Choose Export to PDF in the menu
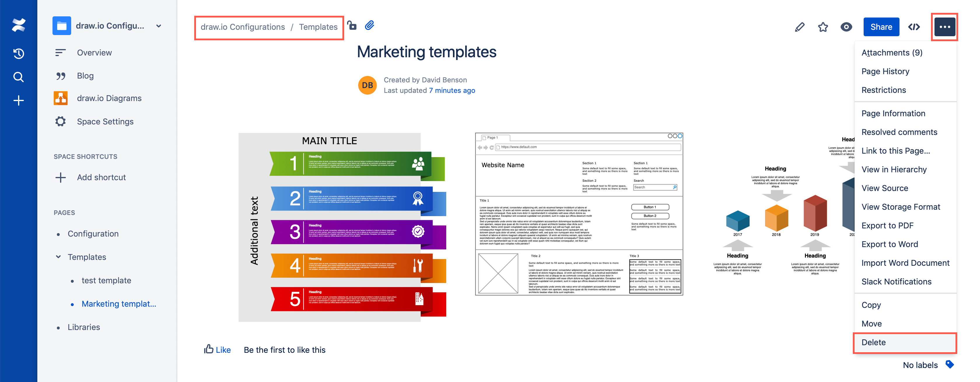Image resolution: width=980 pixels, height=382 pixels. coord(888,225)
